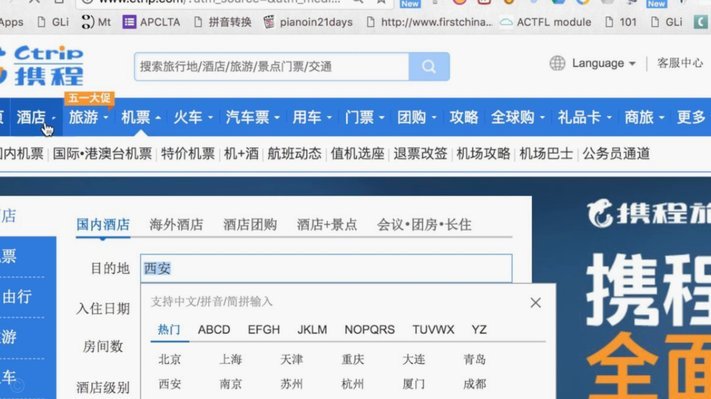
Task: Open the 汽车票 navigation menu
Action: pos(253,117)
